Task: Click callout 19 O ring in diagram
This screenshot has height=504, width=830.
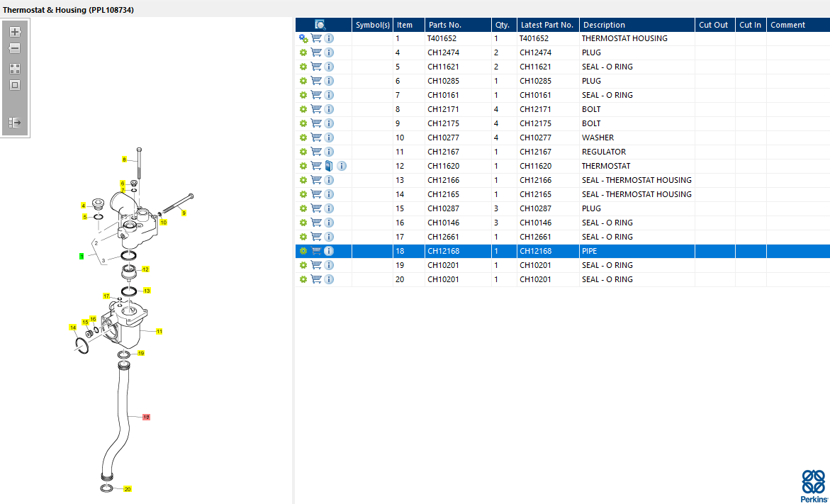Action: [x=141, y=353]
